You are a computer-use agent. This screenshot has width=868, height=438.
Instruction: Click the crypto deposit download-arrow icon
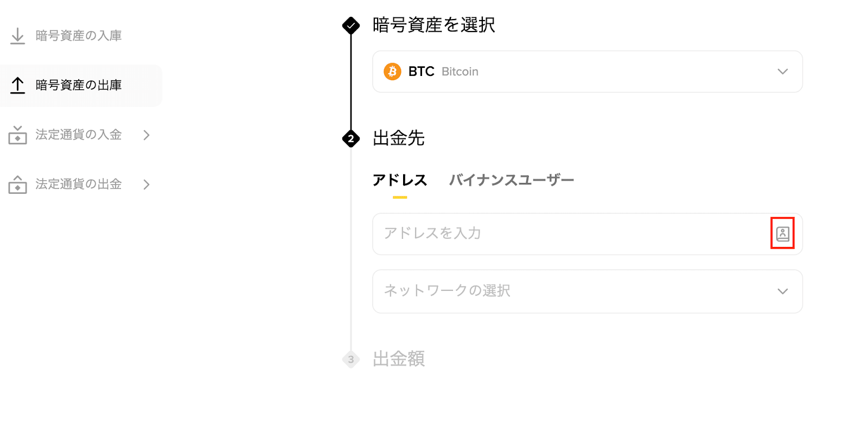click(17, 36)
